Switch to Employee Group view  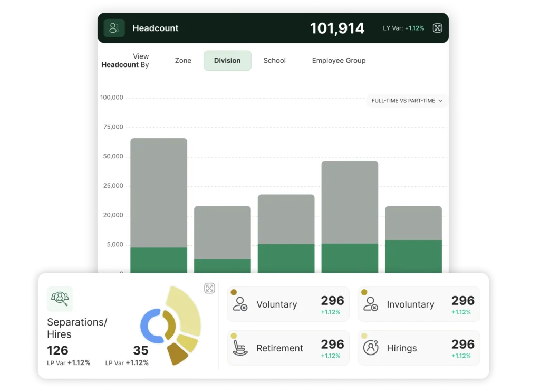339,61
